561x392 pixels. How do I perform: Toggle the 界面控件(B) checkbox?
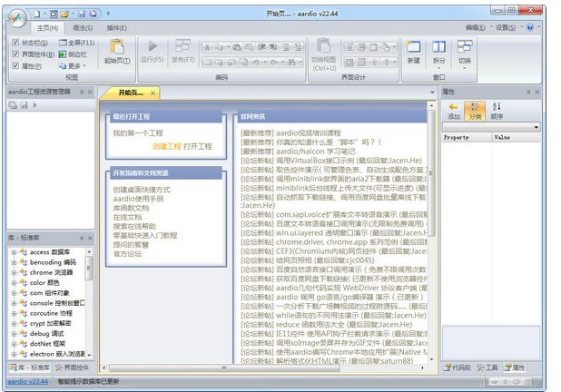coord(15,54)
